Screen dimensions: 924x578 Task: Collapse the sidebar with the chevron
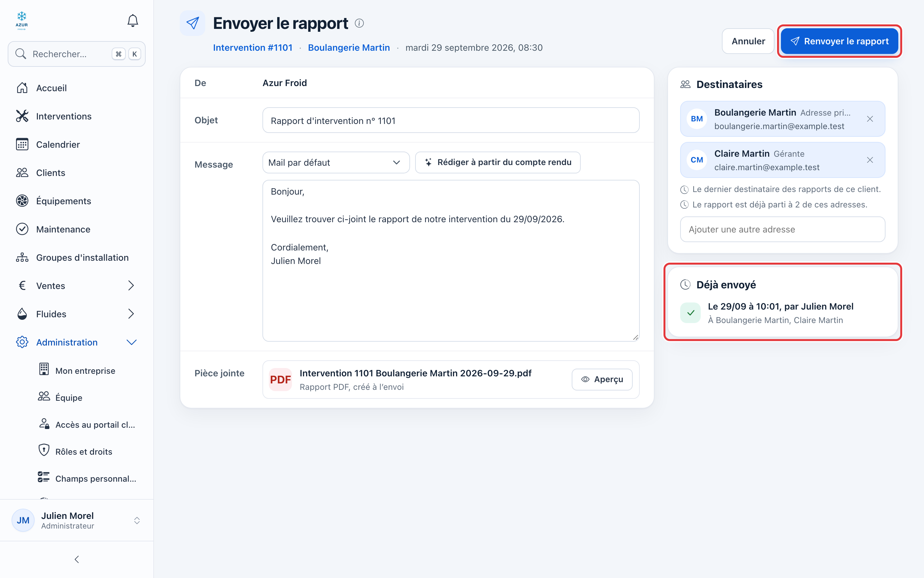point(77,559)
